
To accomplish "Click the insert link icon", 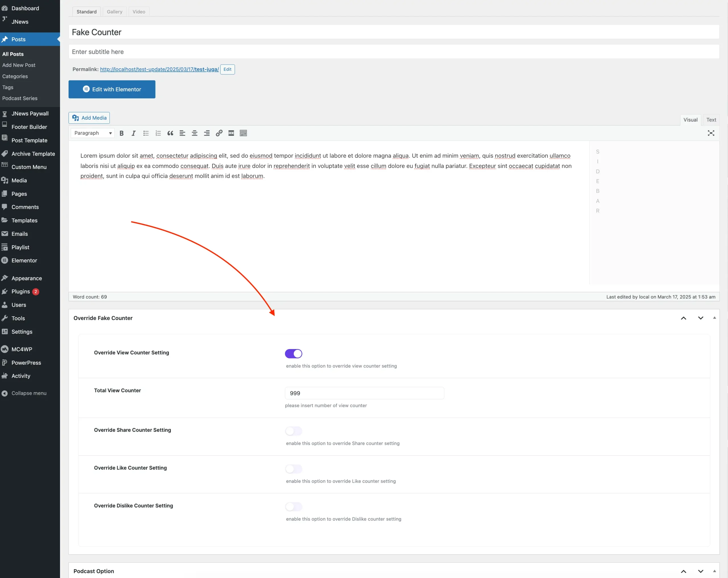I will 219,133.
